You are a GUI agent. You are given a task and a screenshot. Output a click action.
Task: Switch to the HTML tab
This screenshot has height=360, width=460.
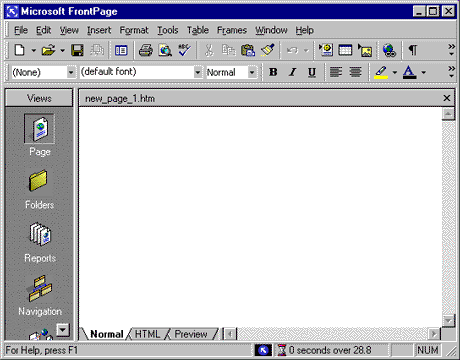click(x=147, y=334)
